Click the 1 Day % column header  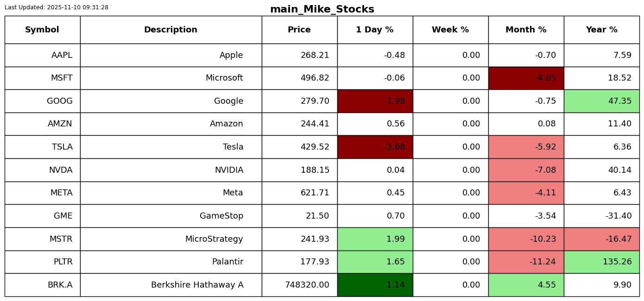point(375,30)
